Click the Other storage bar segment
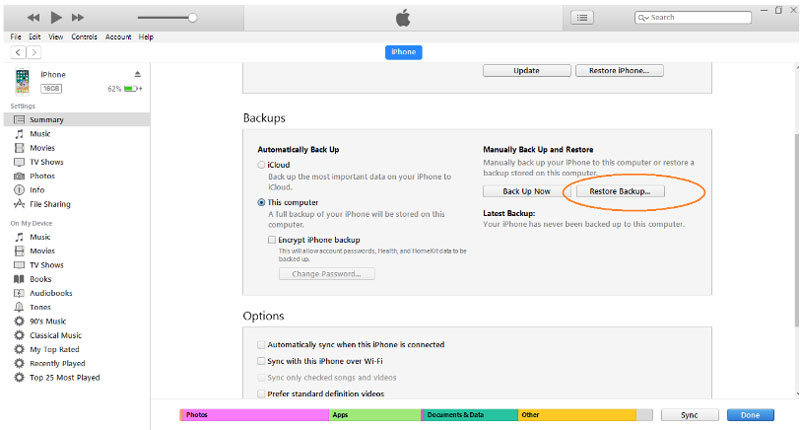 tap(577, 415)
